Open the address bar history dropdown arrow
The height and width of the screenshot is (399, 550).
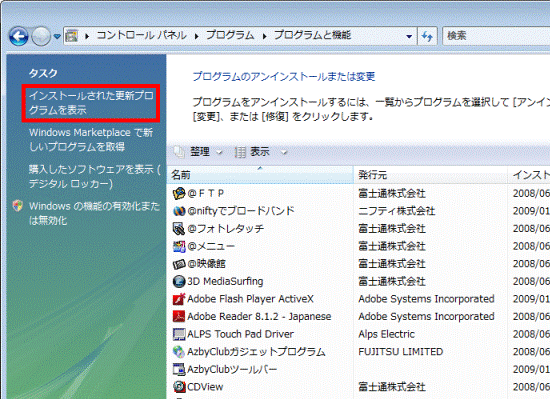pyautogui.click(x=409, y=36)
